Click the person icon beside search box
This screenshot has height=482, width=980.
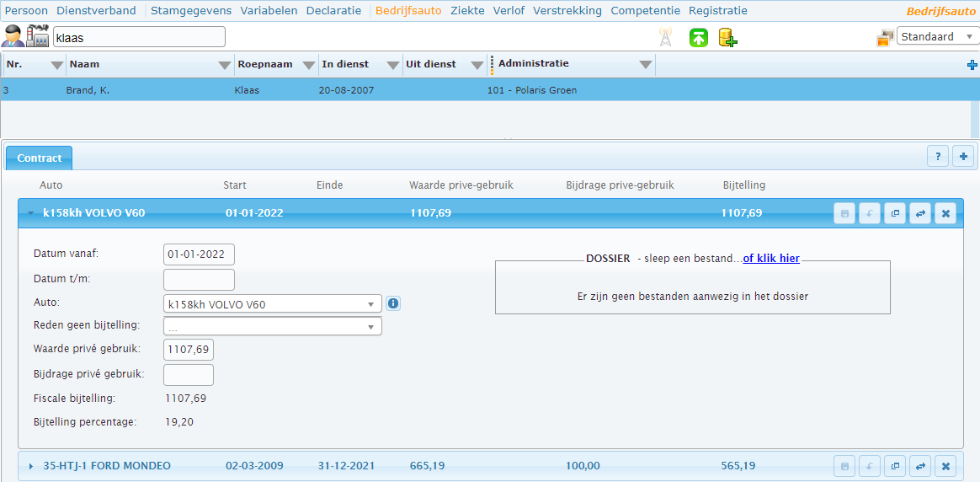pyautogui.click(x=13, y=37)
